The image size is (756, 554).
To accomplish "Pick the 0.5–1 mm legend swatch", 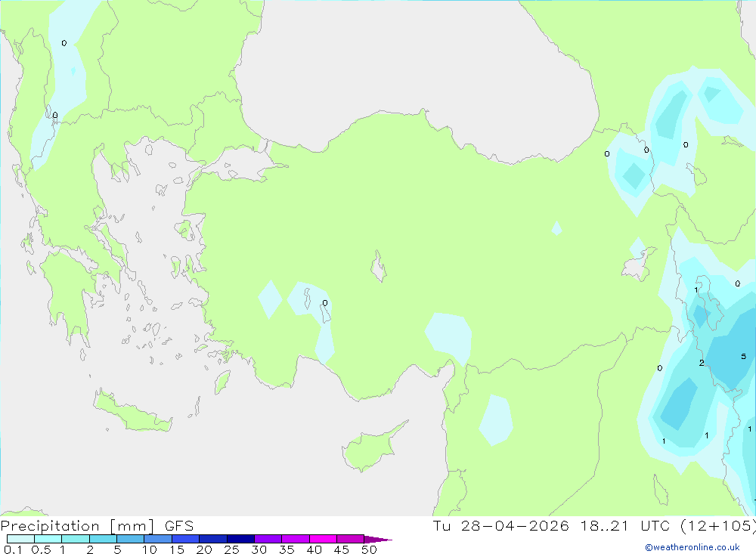I will tap(48, 539).
